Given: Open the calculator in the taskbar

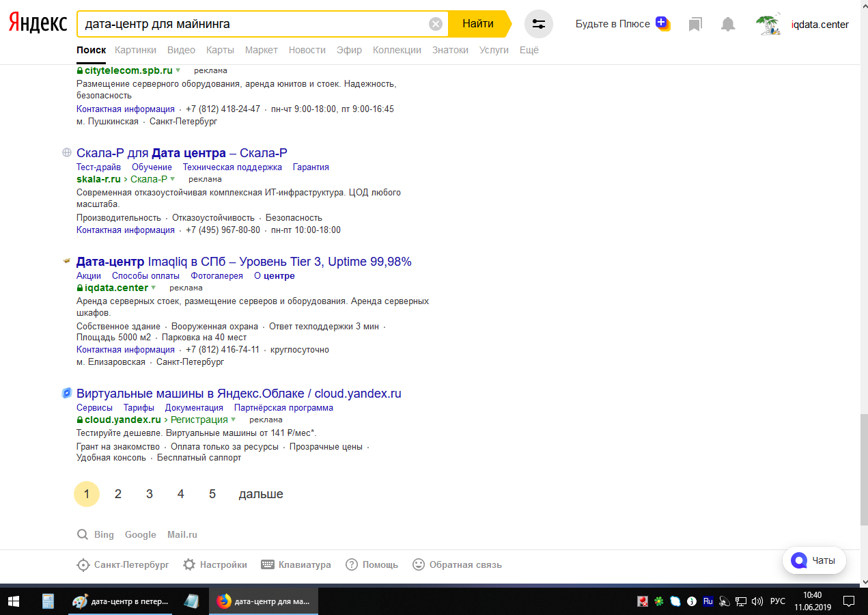Looking at the screenshot, I should tap(48, 601).
